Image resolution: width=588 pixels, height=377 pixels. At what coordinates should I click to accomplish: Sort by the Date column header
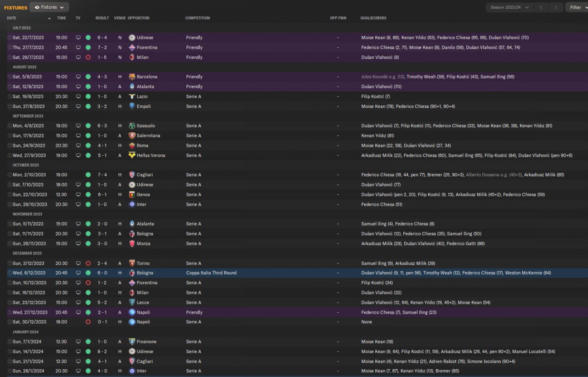(x=11, y=18)
